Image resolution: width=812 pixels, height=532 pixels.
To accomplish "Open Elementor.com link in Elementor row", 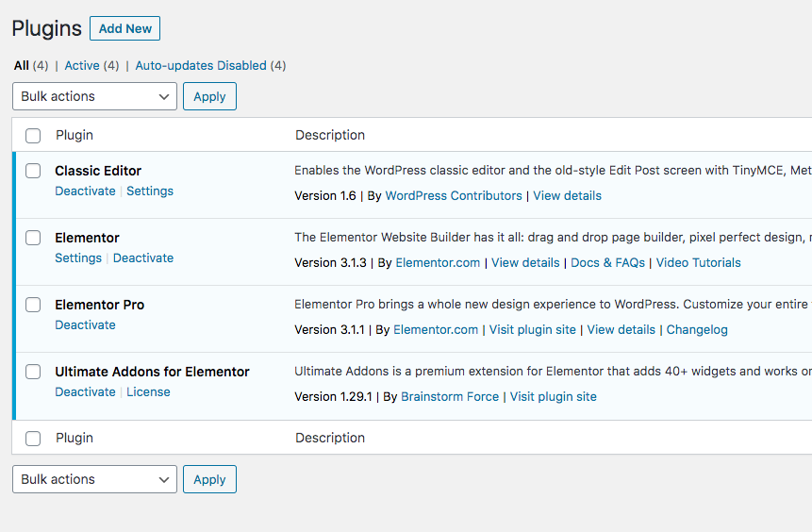I will (x=438, y=262).
